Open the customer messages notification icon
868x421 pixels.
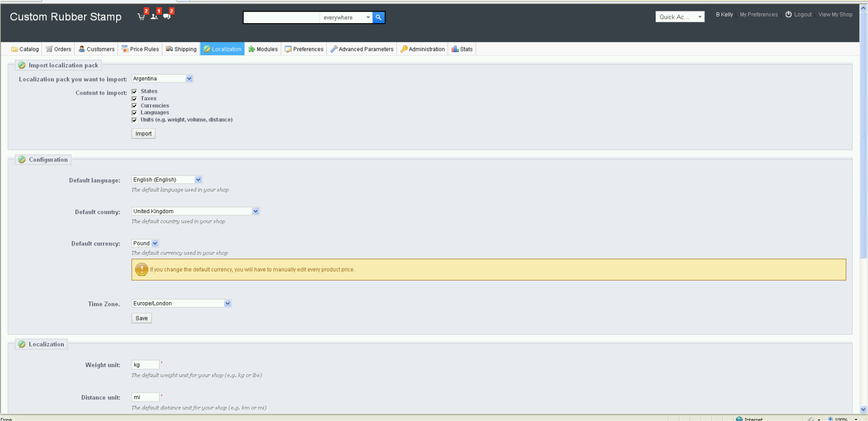(167, 17)
